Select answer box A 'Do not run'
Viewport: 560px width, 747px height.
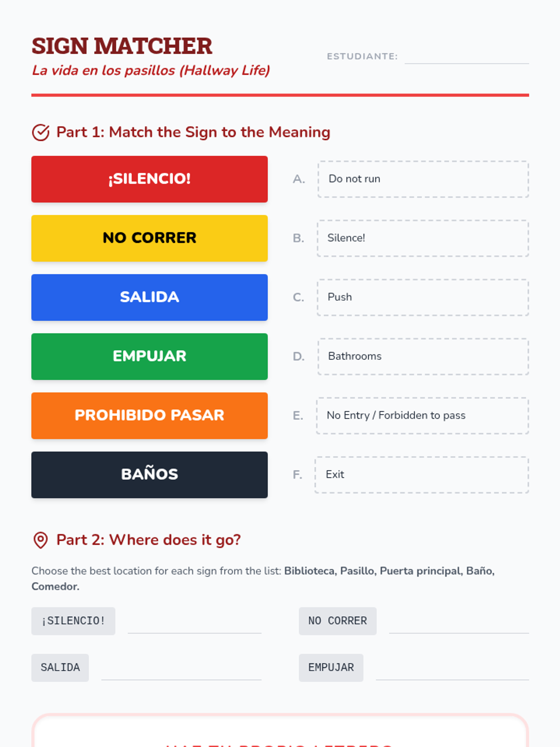coord(423,179)
